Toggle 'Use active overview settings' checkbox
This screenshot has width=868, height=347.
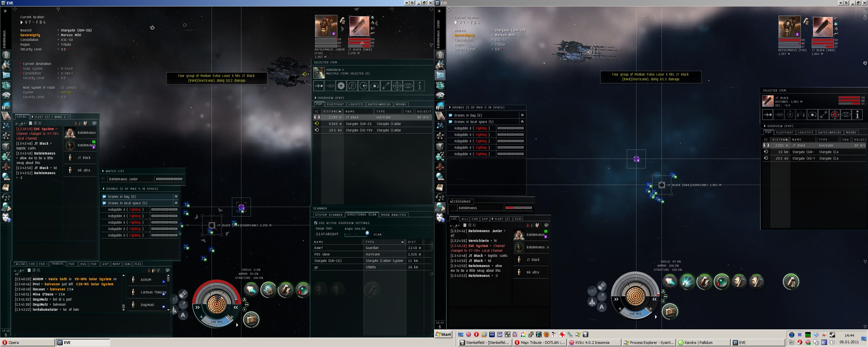pyautogui.click(x=316, y=223)
